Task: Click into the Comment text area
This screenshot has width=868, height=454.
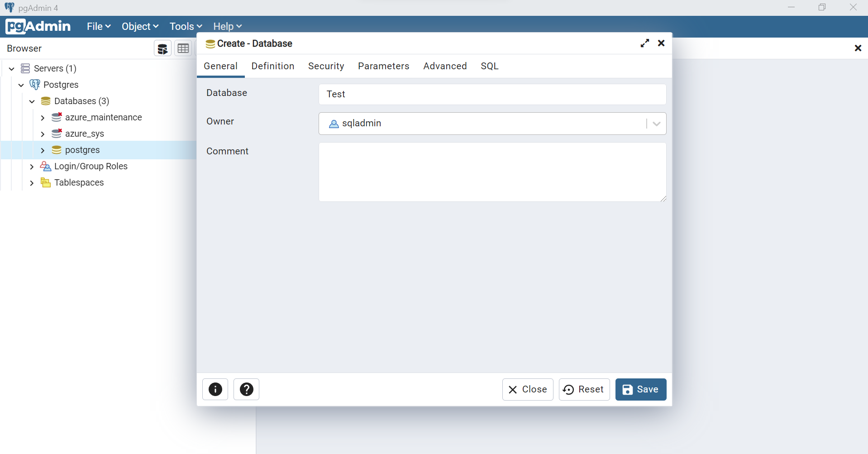Action: pyautogui.click(x=492, y=172)
